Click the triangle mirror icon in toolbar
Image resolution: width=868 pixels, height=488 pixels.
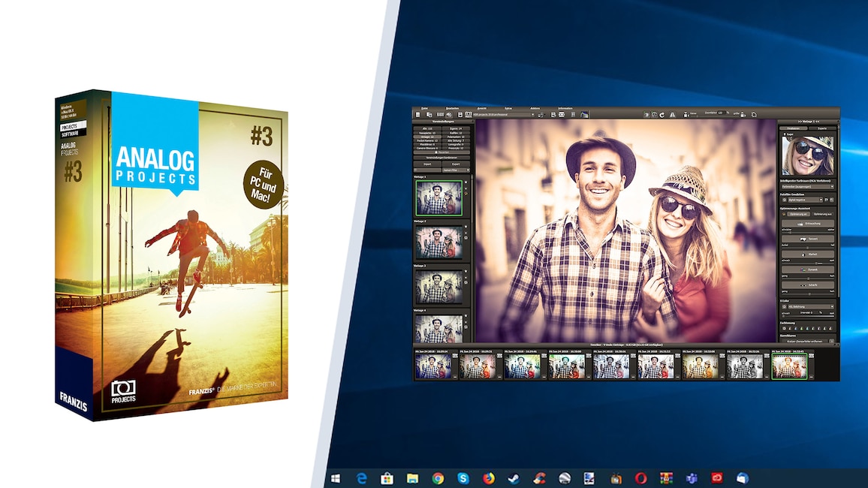coord(672,115)
